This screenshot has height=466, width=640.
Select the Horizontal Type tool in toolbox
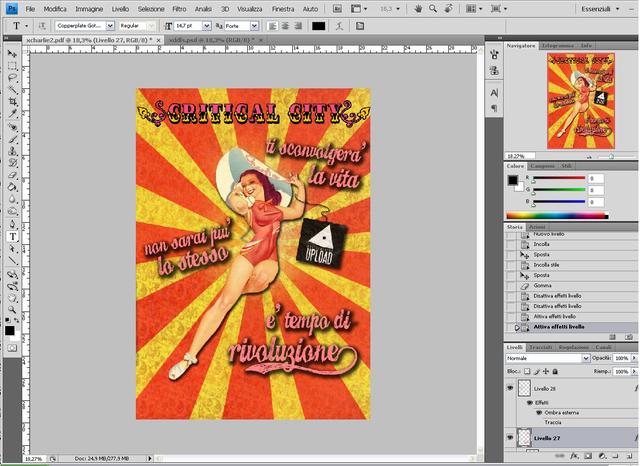pos(12,237)
